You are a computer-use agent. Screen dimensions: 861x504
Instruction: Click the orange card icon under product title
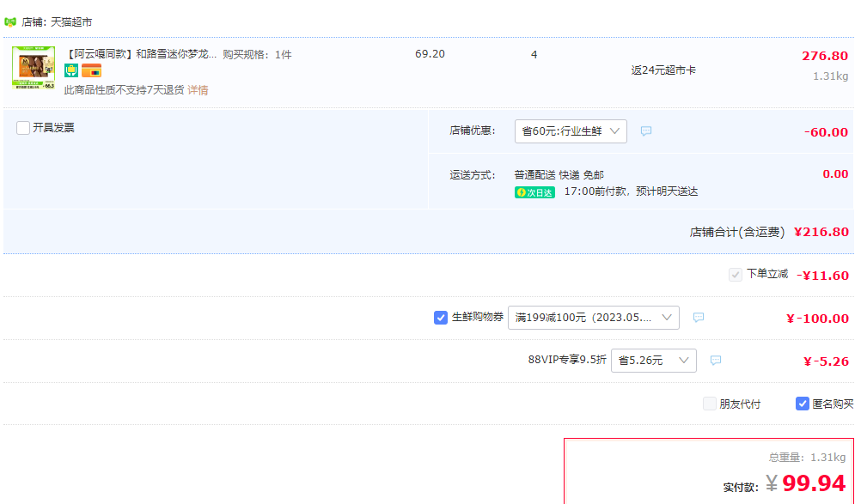(x=92, y=70)
